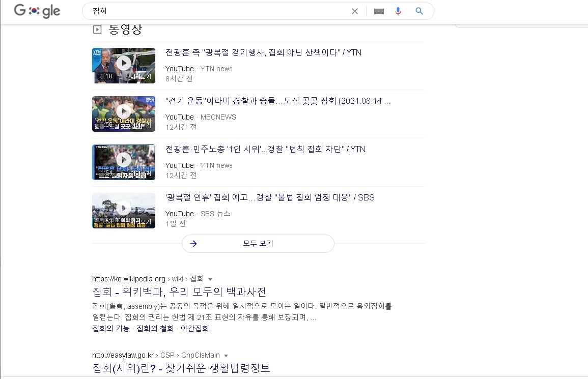Open video "걷기 운동"이라며 경찰과 충돌

click(x=277, y=101)
